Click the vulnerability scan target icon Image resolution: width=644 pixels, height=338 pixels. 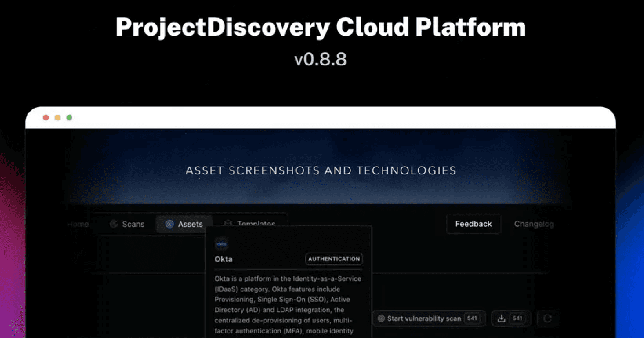click(381, 318)
